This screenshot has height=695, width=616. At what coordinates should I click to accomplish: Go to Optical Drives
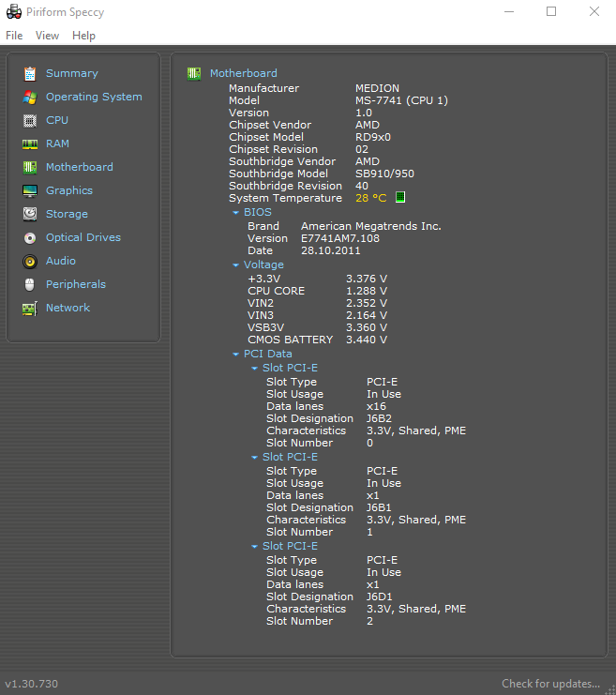(83, 237)
